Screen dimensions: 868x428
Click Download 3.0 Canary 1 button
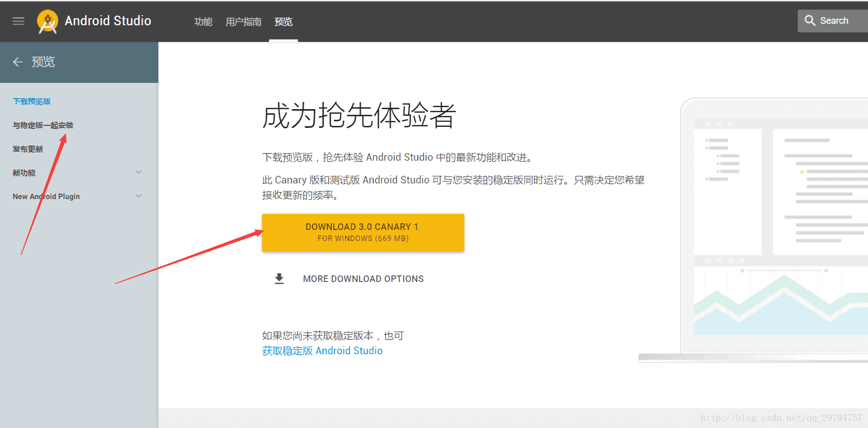(x=363, y=232)
